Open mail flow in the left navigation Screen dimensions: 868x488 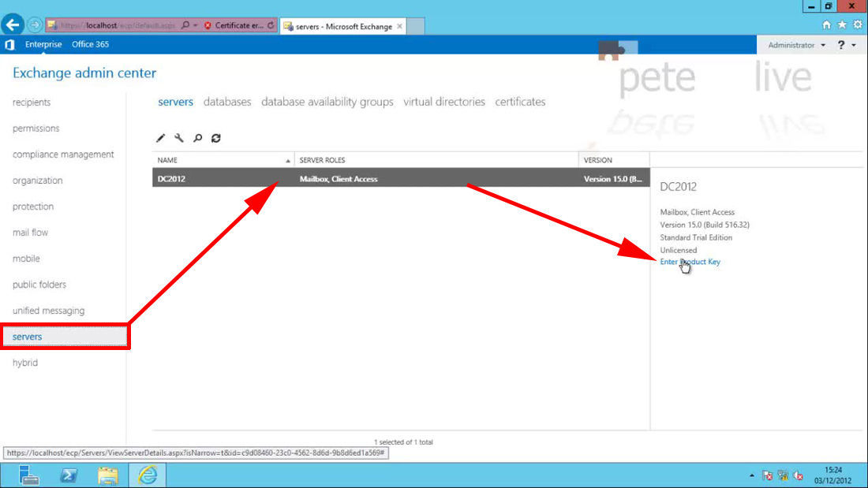(x=31, y=233)
